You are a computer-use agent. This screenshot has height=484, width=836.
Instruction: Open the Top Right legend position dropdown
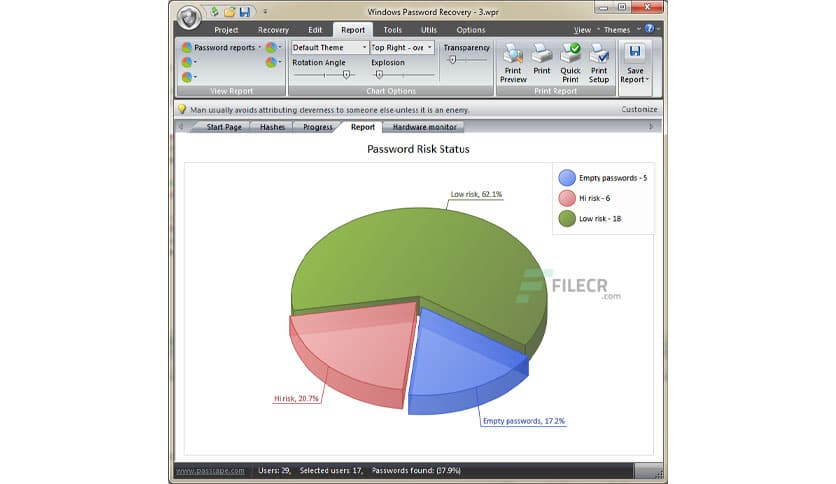401,47
